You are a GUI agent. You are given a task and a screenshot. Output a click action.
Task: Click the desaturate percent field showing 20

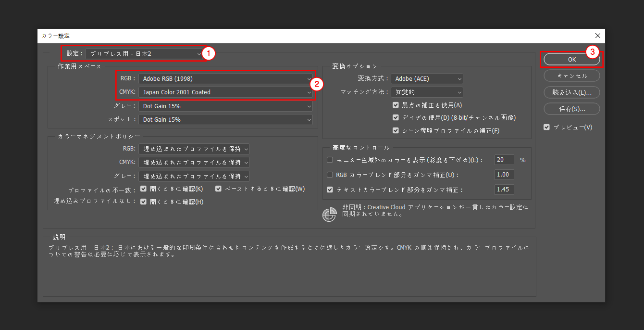click(x=504, y=160)
